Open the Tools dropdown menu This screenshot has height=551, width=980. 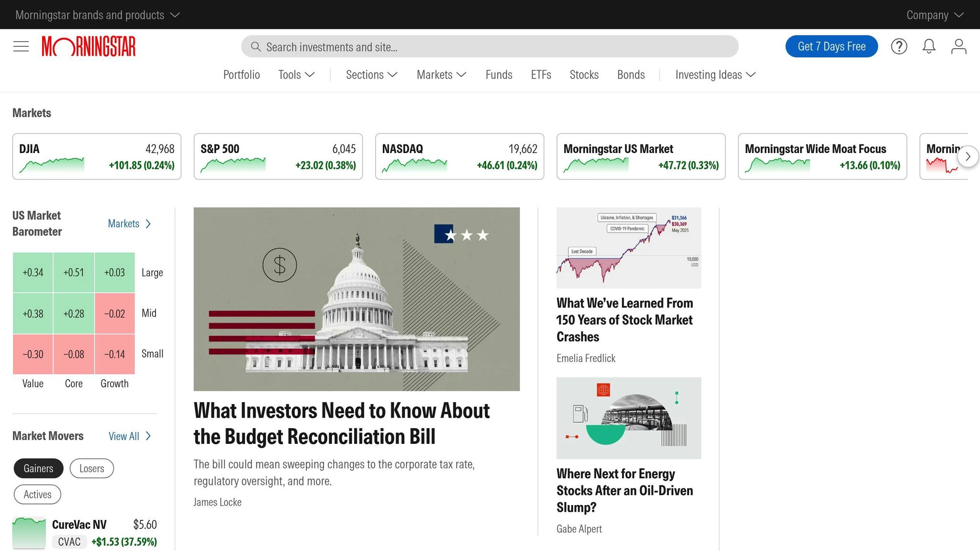click(x=297, y=75)
